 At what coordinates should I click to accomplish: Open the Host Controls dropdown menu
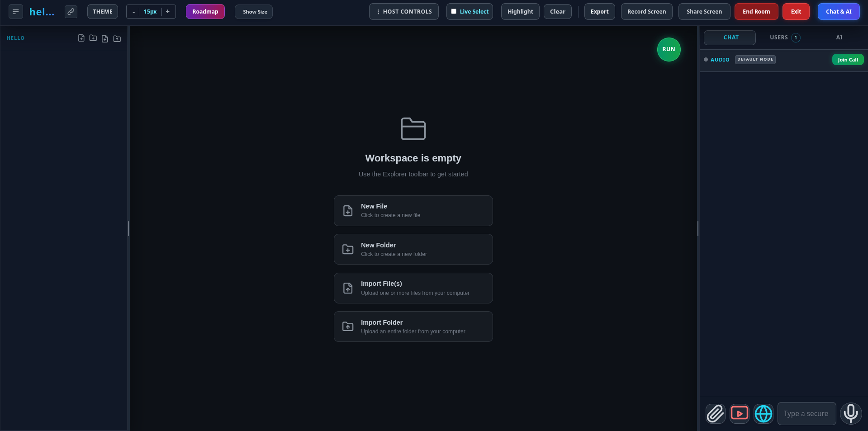point(404,12)
